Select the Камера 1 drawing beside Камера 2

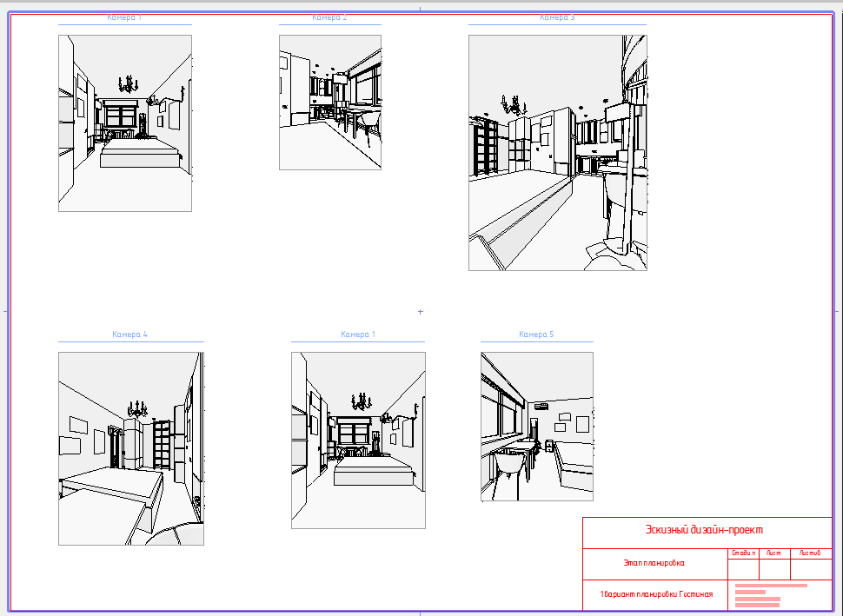[125, 123]
